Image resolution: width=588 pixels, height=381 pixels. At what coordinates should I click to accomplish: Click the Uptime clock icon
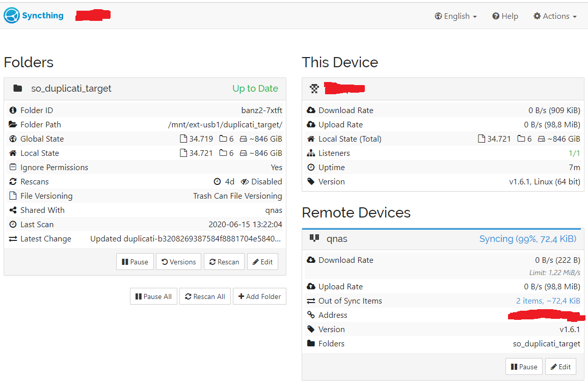pyautogui.click(x=311, y=167)
